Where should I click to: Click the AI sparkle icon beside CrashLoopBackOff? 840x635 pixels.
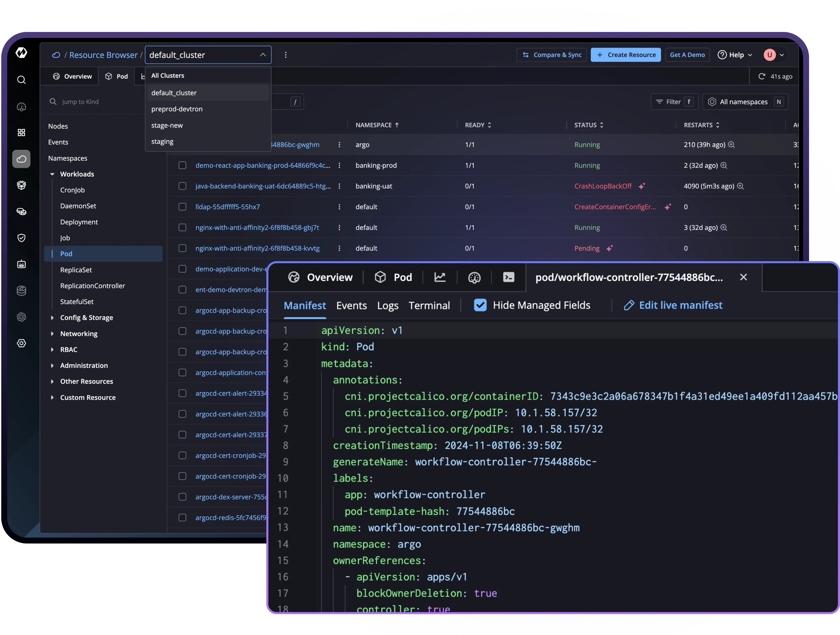click(x=642, y=186)
